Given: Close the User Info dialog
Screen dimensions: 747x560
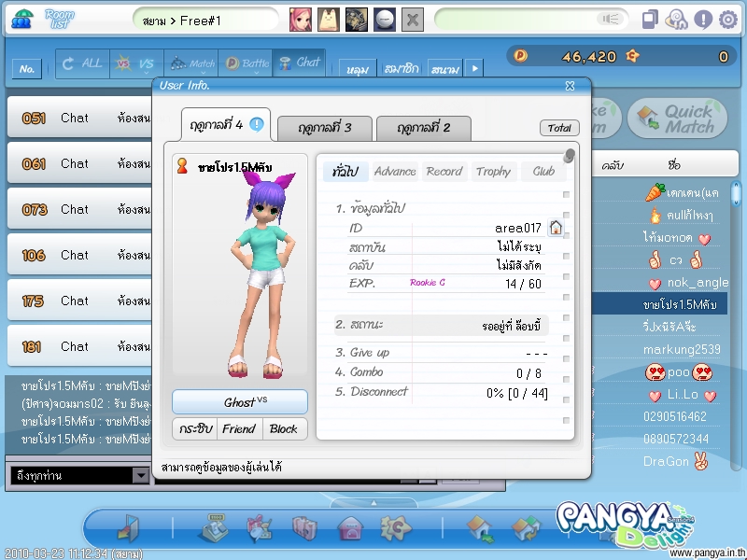Looking at the screenshot, I should [570, 86].
